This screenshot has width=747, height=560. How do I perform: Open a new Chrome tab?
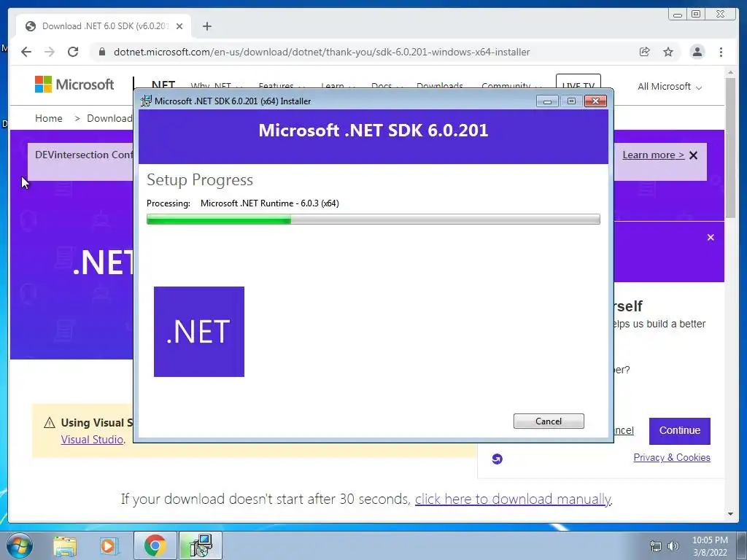point(206,26)
